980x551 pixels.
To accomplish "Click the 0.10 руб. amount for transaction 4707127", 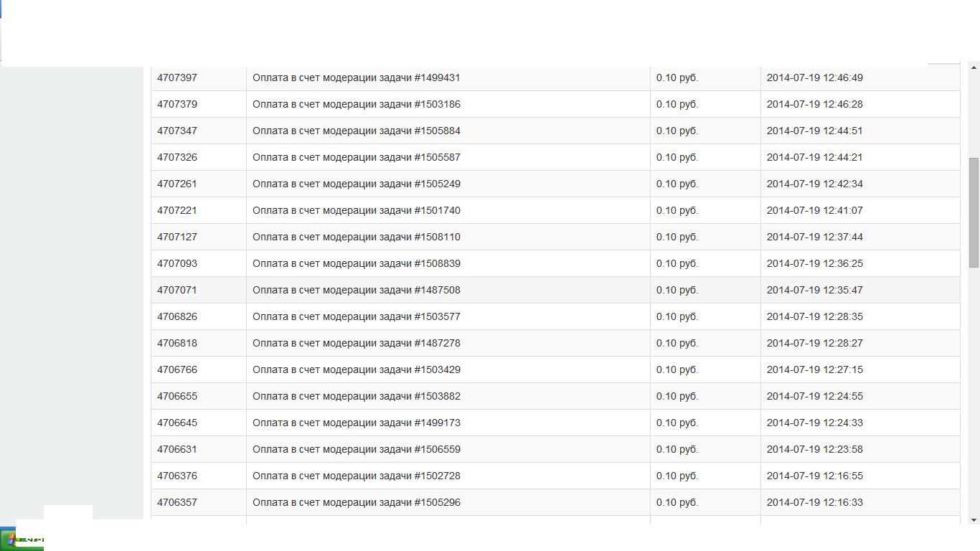I will pos(677,237).
